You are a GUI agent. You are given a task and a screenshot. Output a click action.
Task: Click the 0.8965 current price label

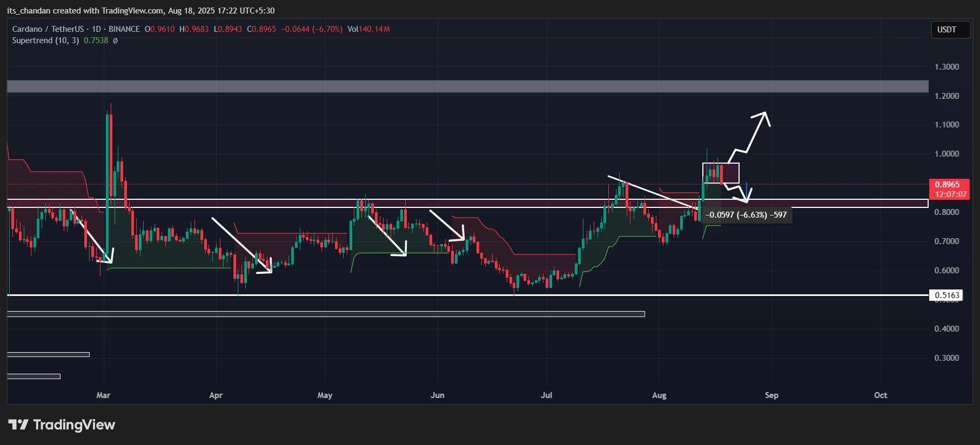click(948, 185)
